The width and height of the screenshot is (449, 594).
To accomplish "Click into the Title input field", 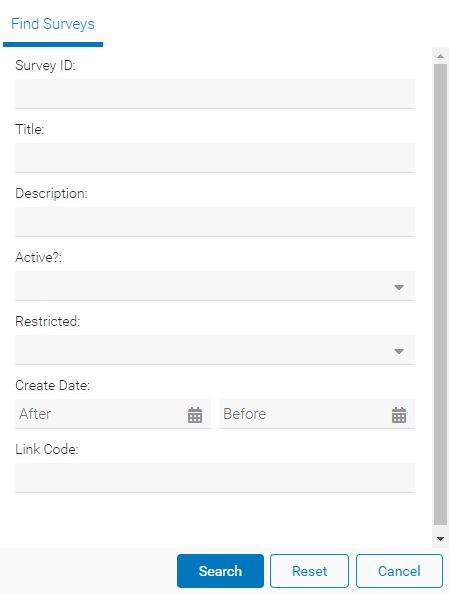I will click(215, 158).
